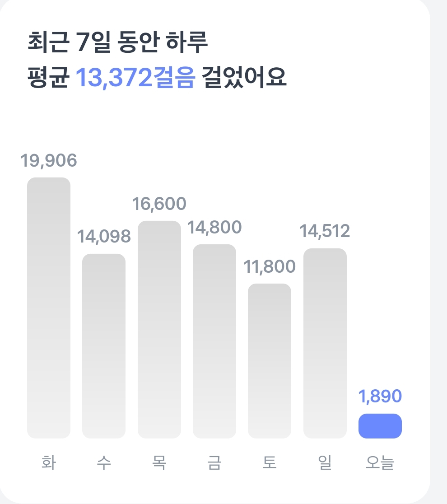
Task: Tap the 토 day label
Action: (270, 462)
